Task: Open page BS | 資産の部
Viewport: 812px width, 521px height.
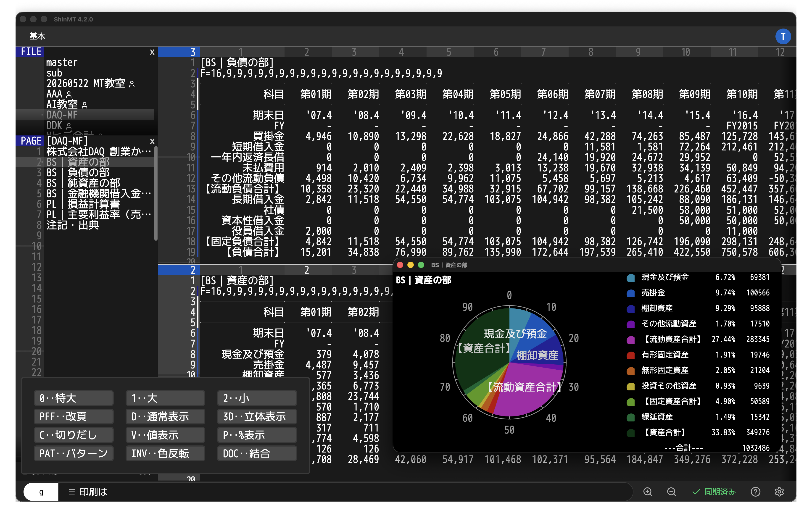Action: pyautogui.click(x=78, y=162)
